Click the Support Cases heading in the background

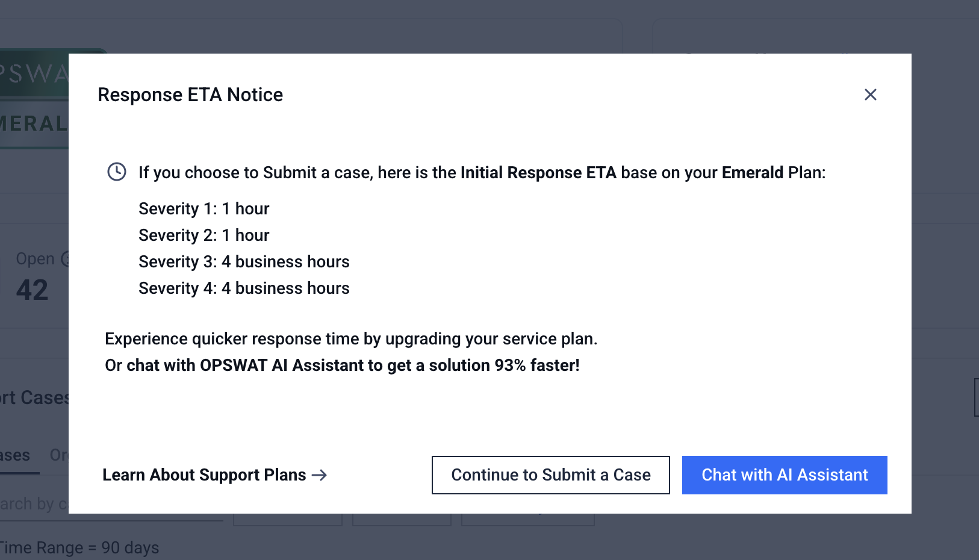point(35,398)
